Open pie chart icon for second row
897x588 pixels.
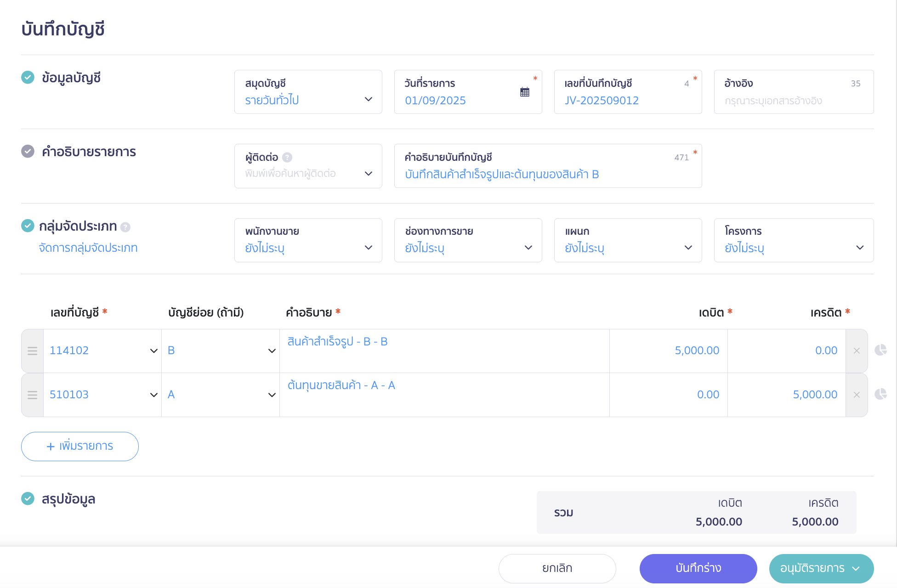[x=880, y=394]
